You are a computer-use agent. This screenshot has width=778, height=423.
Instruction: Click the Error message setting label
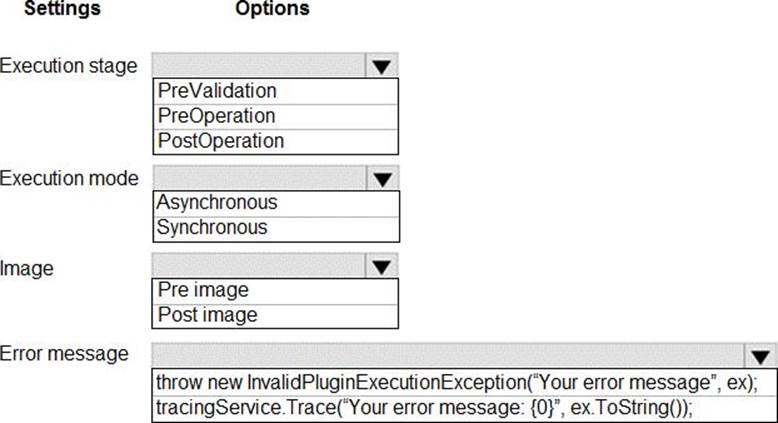click(64, 353)
